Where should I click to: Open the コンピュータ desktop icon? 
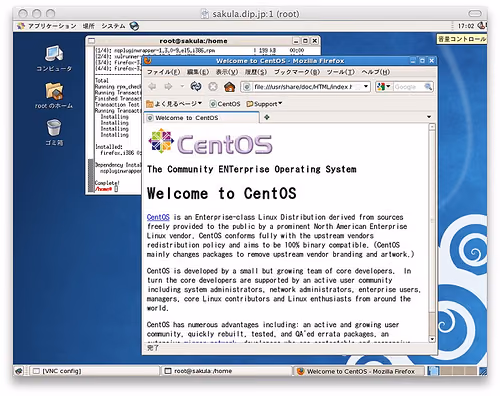[x=54, y=59]
